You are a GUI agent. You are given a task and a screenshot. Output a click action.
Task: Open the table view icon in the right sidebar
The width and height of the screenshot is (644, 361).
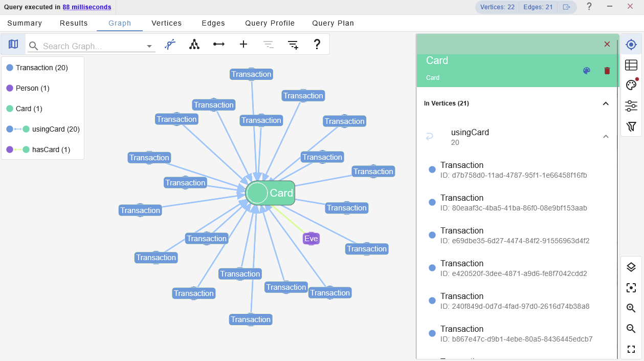pyautogui.click(x=631, y=65)
